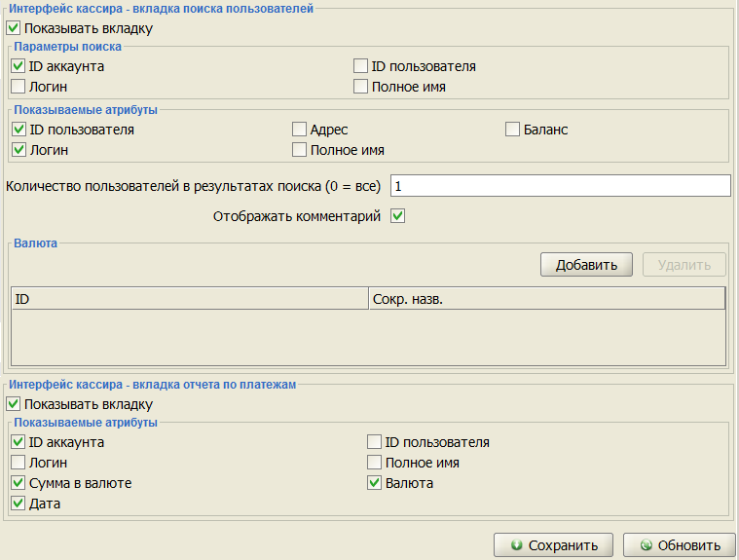Uncheck ID аккаунта in Параметры поиска

point(18,66)
